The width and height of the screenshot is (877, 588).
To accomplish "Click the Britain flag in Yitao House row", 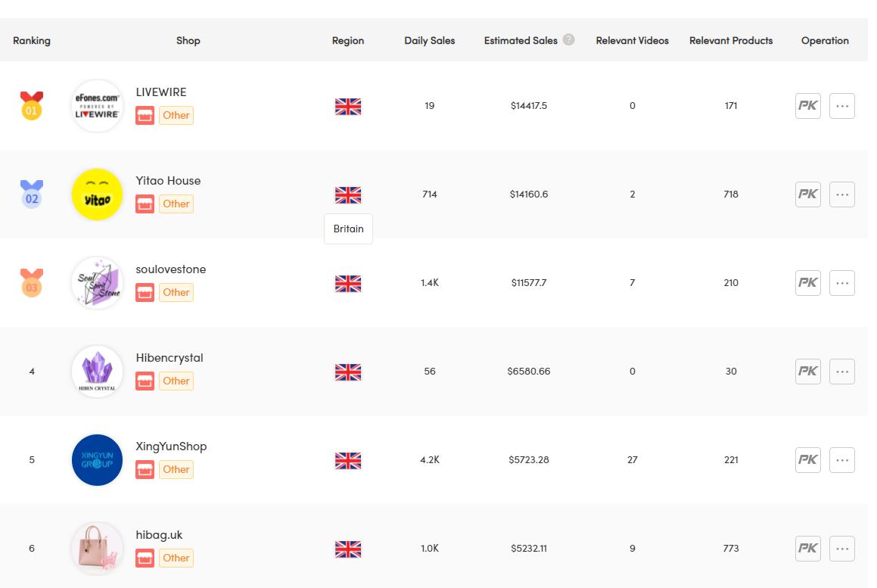I will pyautogui.click(x=348, y=194).
